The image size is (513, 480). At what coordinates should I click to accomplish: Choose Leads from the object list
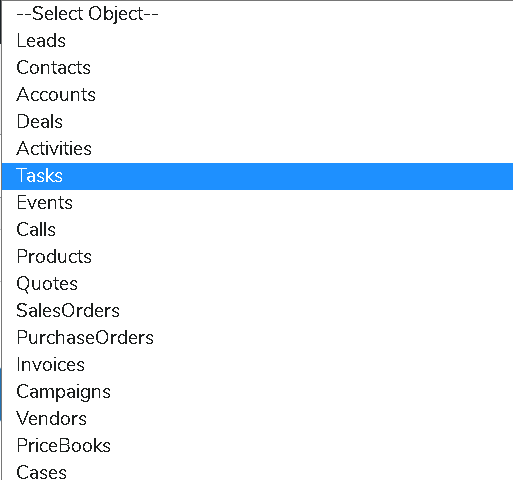tap(257, 41)
